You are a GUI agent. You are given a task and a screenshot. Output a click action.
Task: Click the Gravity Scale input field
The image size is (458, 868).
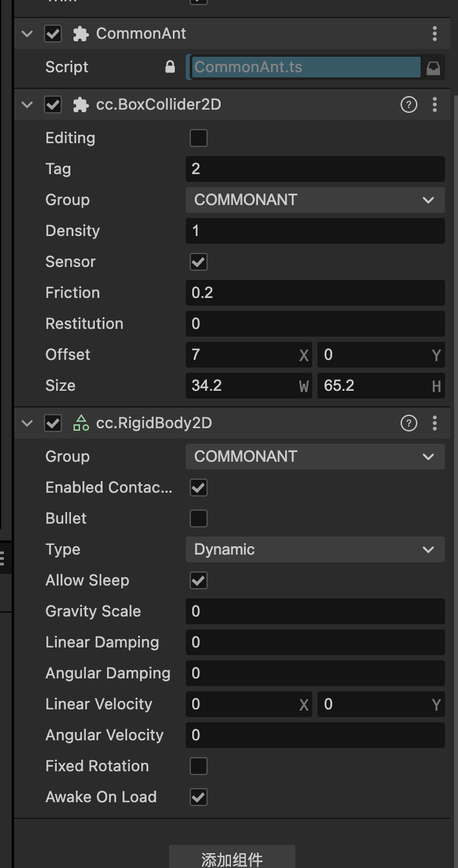315,611
